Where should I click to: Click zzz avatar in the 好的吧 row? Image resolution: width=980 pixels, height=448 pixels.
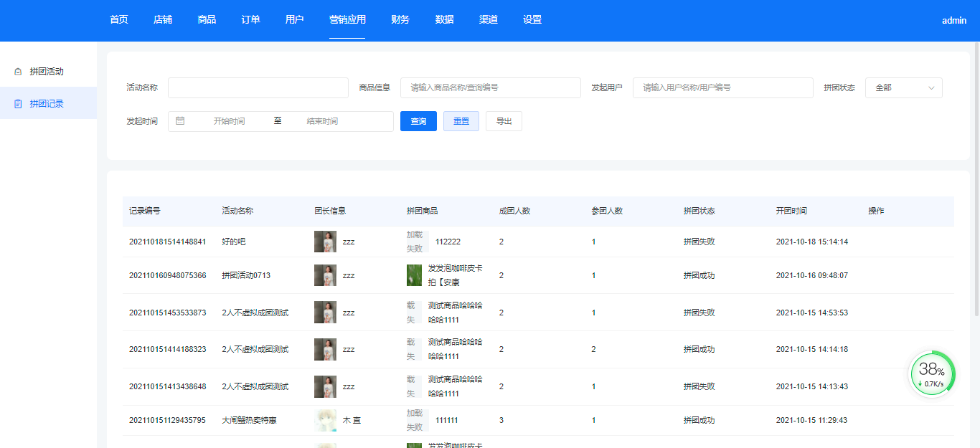click(x=325, y=242)
